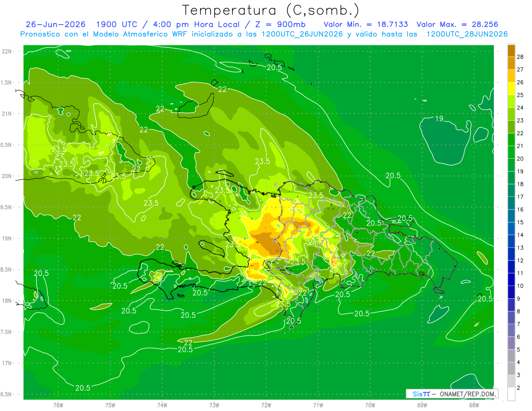Click the latitude axis label "1.5N"
The height and width of the screenshot is (411, 532).
pyautogui.click(x=7, y=82)
